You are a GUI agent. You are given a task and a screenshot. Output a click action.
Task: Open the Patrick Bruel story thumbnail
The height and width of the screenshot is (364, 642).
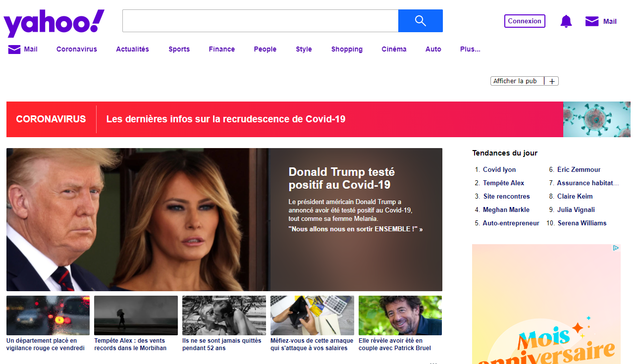(400, 315)
